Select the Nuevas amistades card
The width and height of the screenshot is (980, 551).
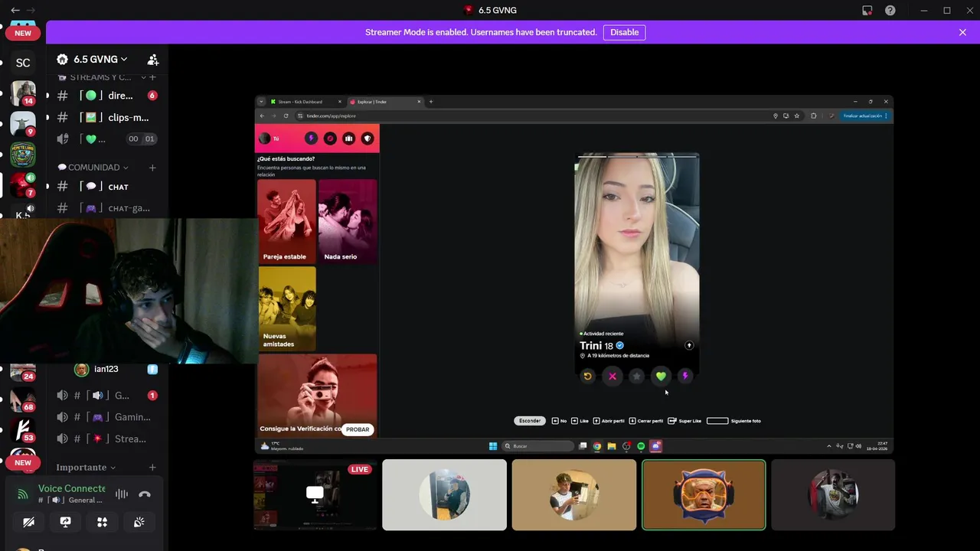286,308
